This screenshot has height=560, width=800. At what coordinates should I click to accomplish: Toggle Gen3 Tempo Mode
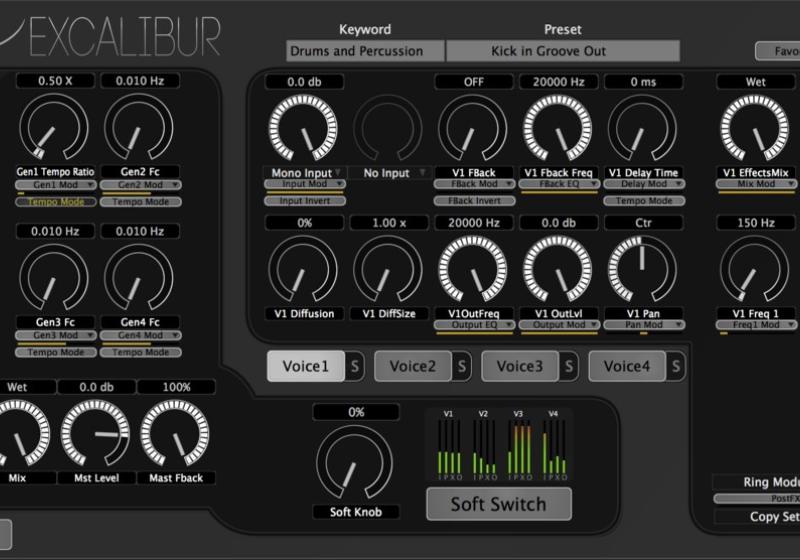tap(56, 352)
